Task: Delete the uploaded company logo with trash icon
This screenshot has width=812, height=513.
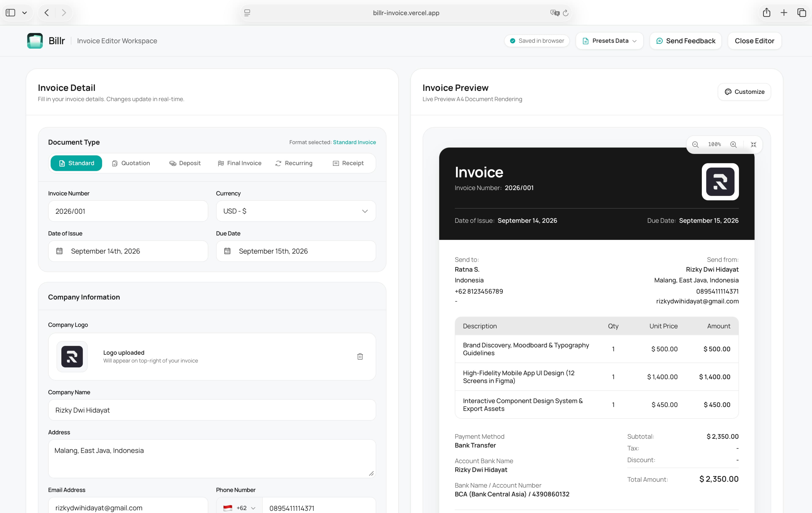Action: (360, 356)
